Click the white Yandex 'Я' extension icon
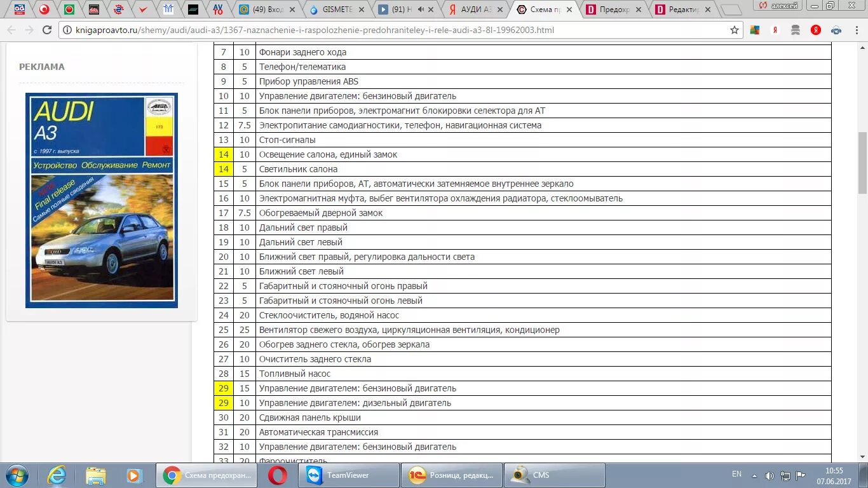Image resolution: width=868 pixels, height=488 pixels. point(775,30)
